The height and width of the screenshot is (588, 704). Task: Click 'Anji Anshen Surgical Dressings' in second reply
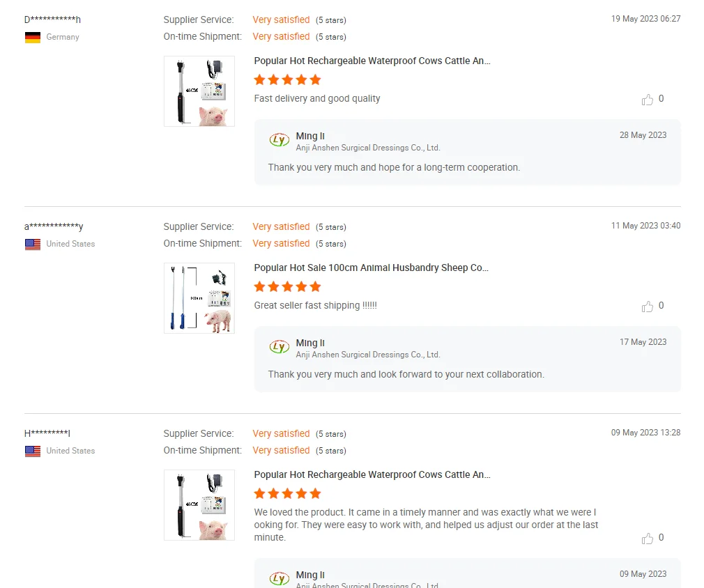368,355
